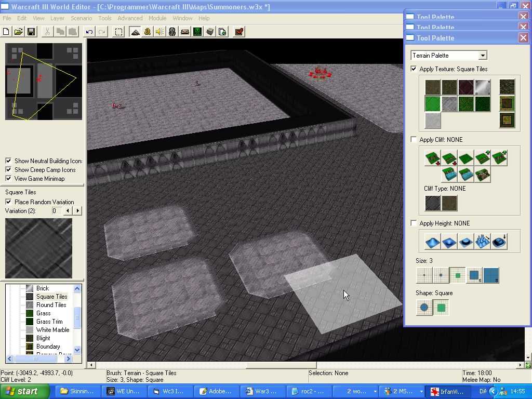Launch Test Map toolbar icon
Image resolution: width=532 pixels, height=399 pixels.
(239, 32)
